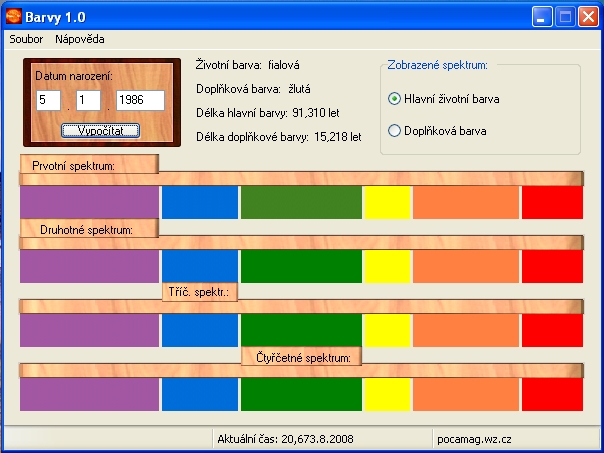Choose the Doplňková barva radio option
The height and width of the screenshot is (453, 604).
[394, 130]
